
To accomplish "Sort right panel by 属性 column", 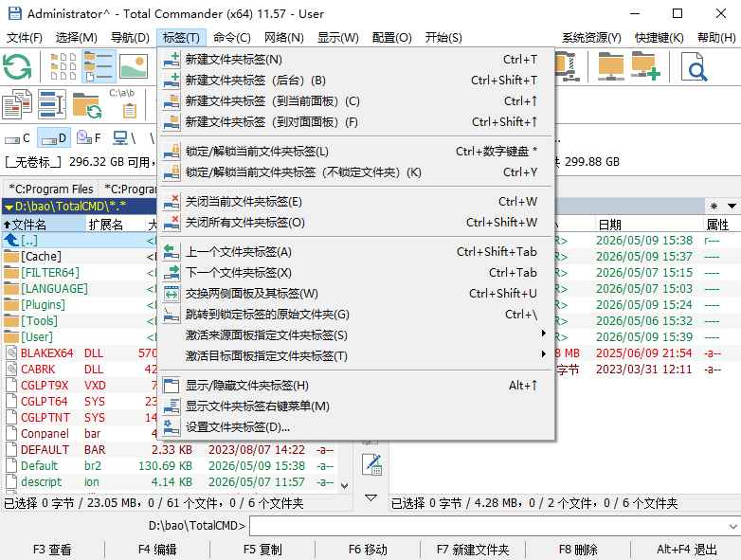I will coord(721,225).
